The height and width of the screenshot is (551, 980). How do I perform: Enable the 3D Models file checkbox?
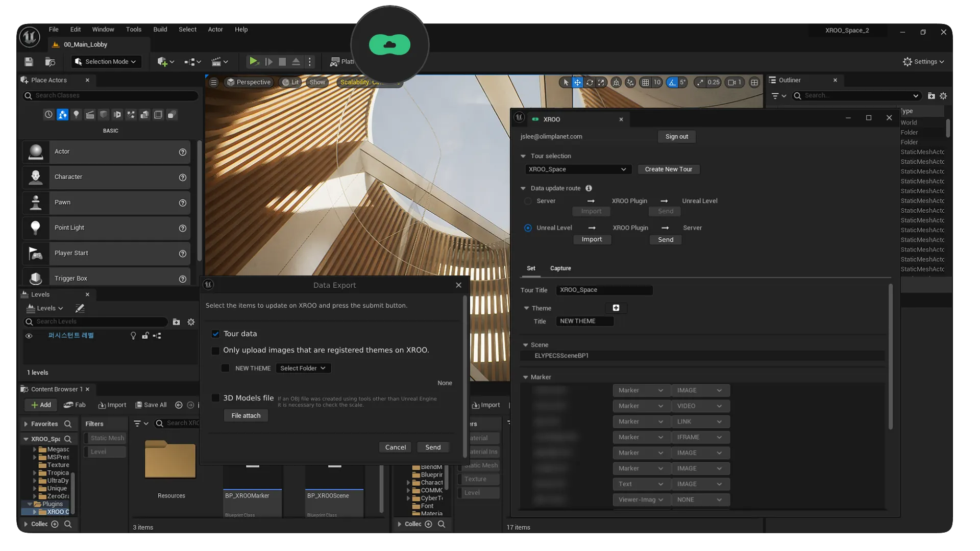tap(215, 398)
